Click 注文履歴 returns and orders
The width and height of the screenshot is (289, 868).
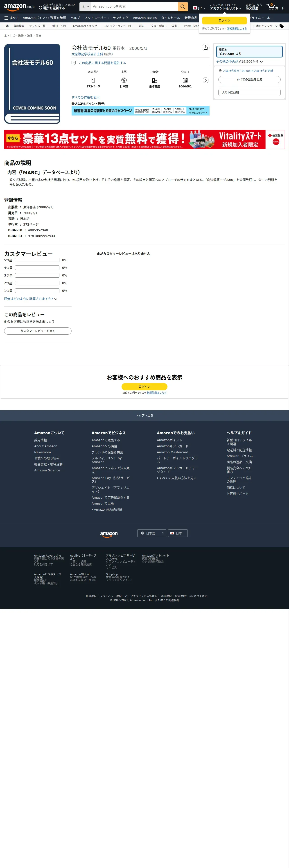tap(254, 7)
